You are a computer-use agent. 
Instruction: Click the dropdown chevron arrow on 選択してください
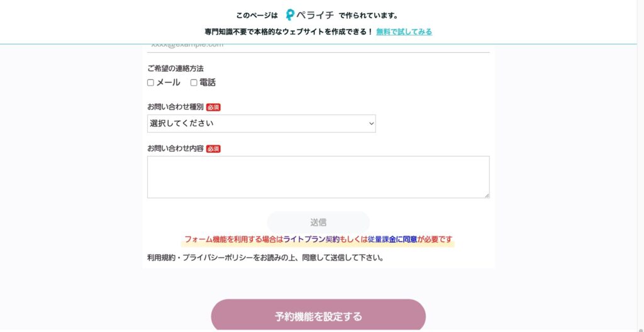[371, 123]
